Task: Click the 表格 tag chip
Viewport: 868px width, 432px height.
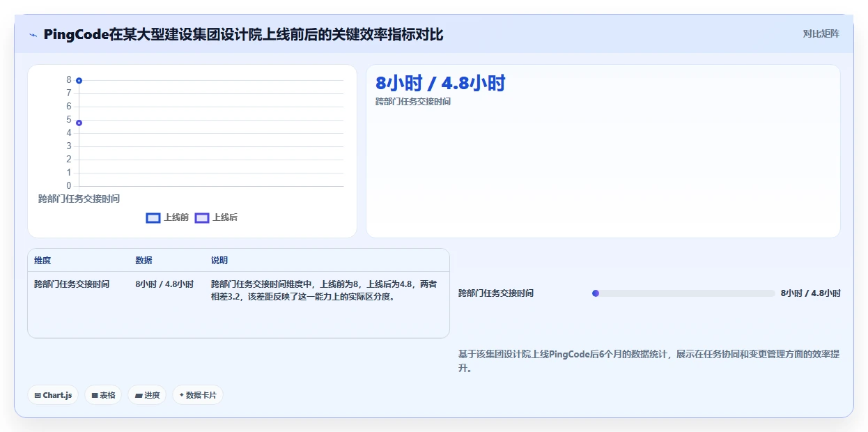Action: pos(103,395)
